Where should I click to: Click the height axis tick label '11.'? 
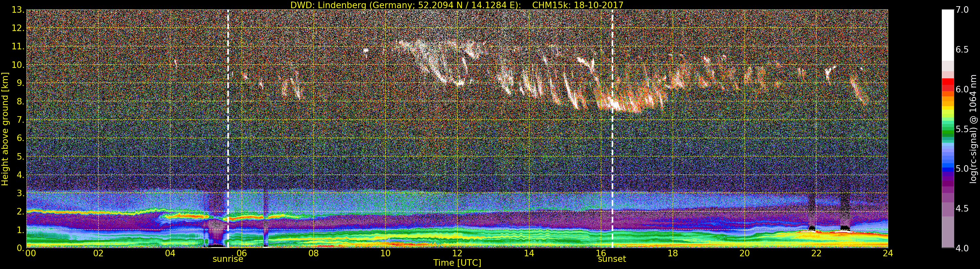tap(18, 46)
